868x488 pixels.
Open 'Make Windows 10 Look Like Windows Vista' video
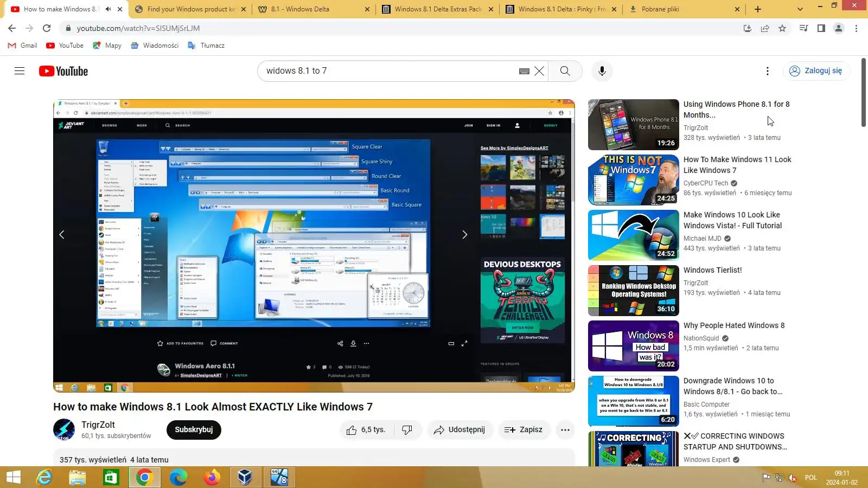(732, 220)
